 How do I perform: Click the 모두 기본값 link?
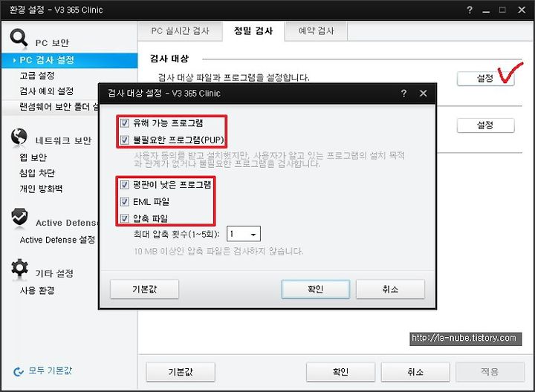click(51, 370)
